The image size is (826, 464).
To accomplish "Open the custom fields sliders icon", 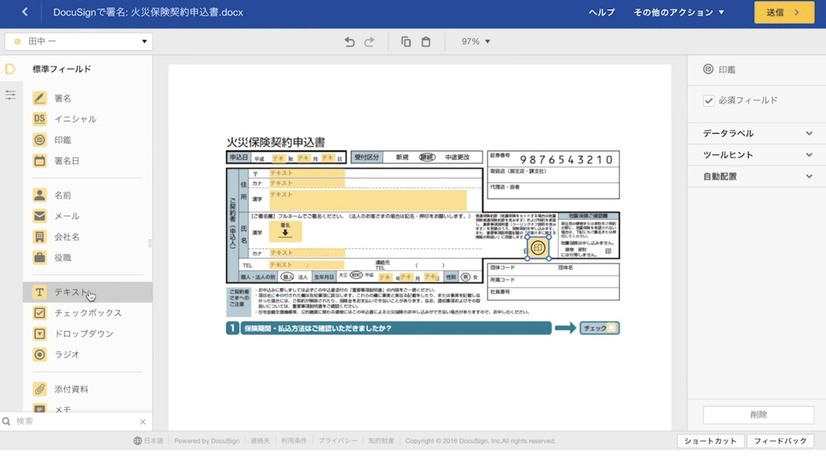I will (10, 95).
